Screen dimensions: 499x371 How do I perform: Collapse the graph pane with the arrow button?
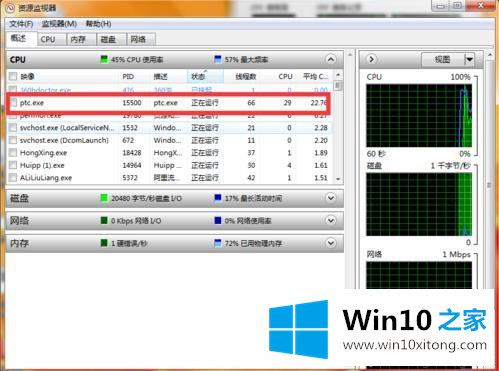[371, 59]
